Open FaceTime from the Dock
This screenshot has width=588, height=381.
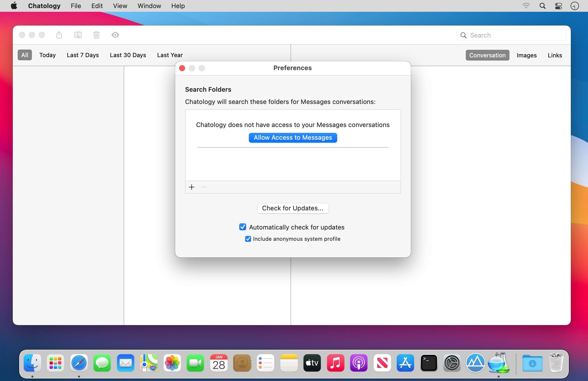pos(195,363)
